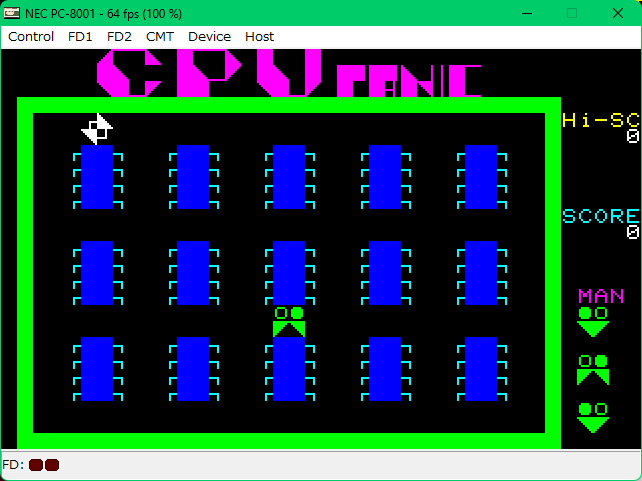Minimize the emulator window
The width and height of the screenshot is (642, 481).
pos(524,12)
